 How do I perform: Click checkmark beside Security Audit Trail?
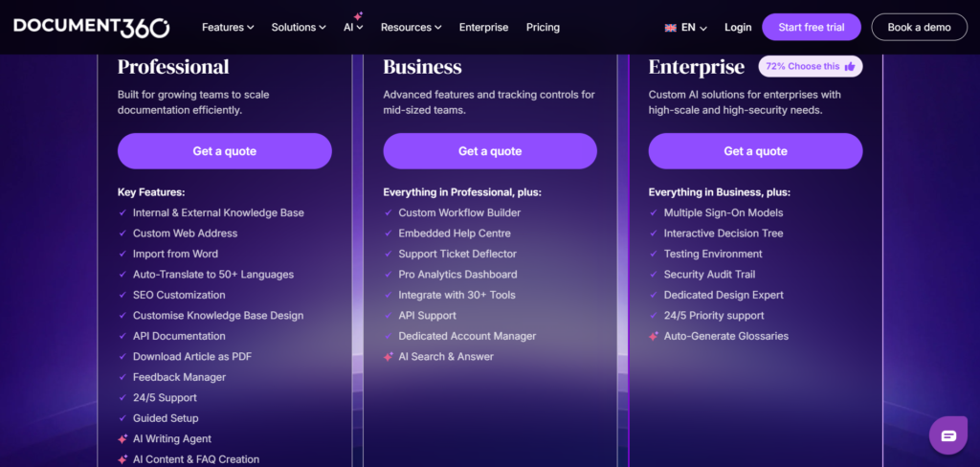[653, 275]
